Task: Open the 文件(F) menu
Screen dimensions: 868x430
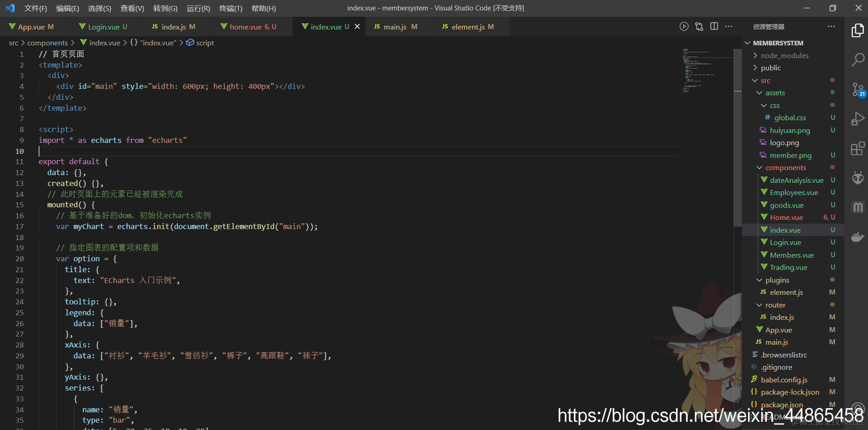Action: coord(35,8)
